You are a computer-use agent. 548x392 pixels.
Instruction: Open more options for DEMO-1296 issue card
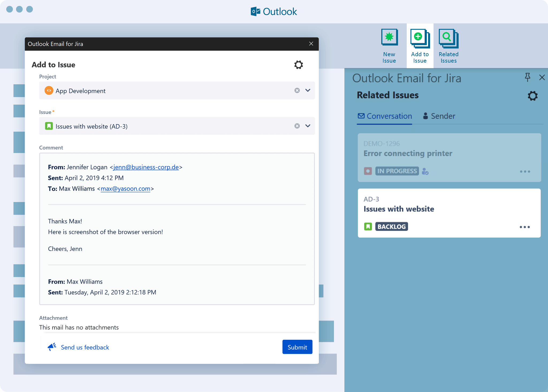click(525, 172)
